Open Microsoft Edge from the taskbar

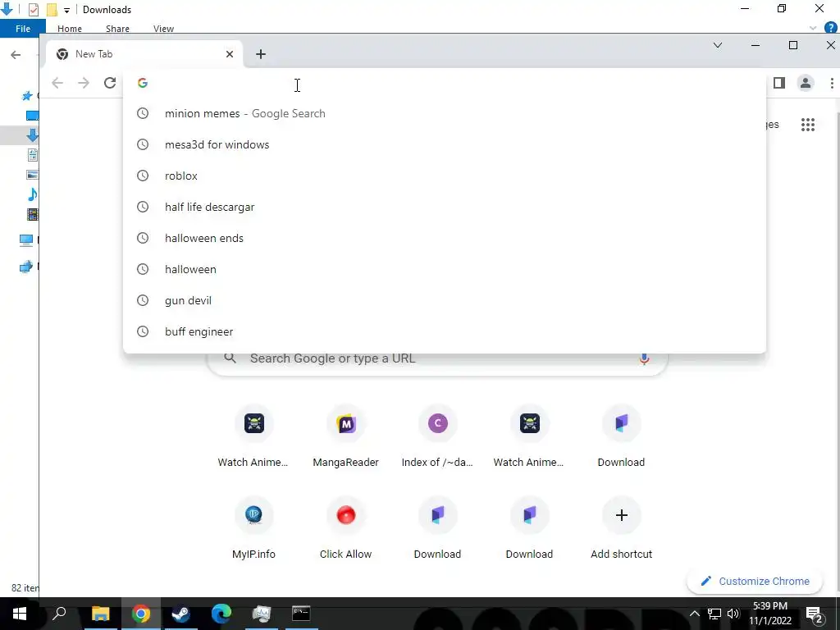tap(221, 614)
